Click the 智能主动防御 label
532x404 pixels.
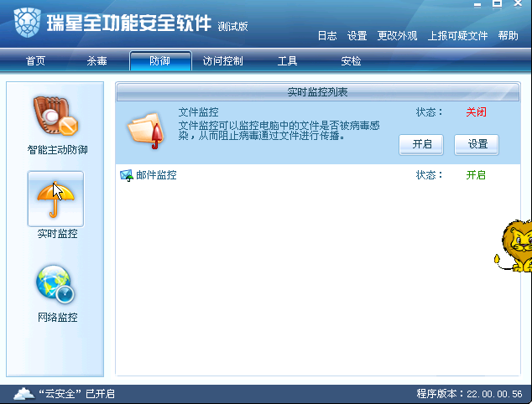(x=57, y=150)
